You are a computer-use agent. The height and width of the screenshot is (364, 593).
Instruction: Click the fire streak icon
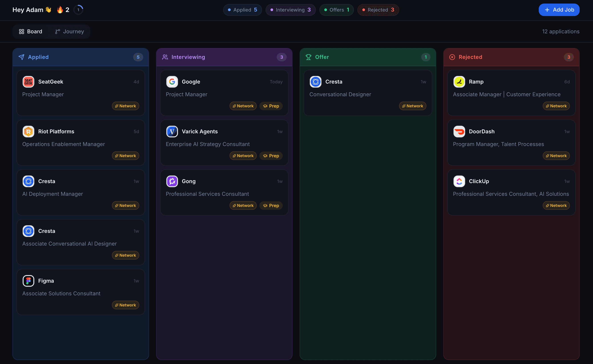point(60,10)
